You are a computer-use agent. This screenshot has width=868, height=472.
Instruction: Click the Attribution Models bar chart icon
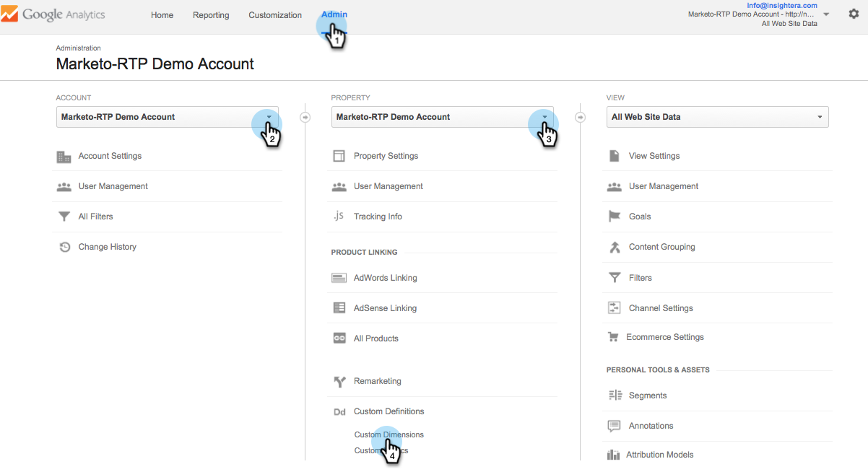[614, 455]
